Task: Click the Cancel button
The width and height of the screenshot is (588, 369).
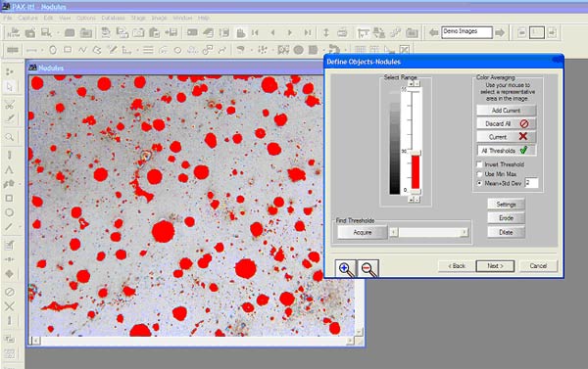Action: point(538,266)
